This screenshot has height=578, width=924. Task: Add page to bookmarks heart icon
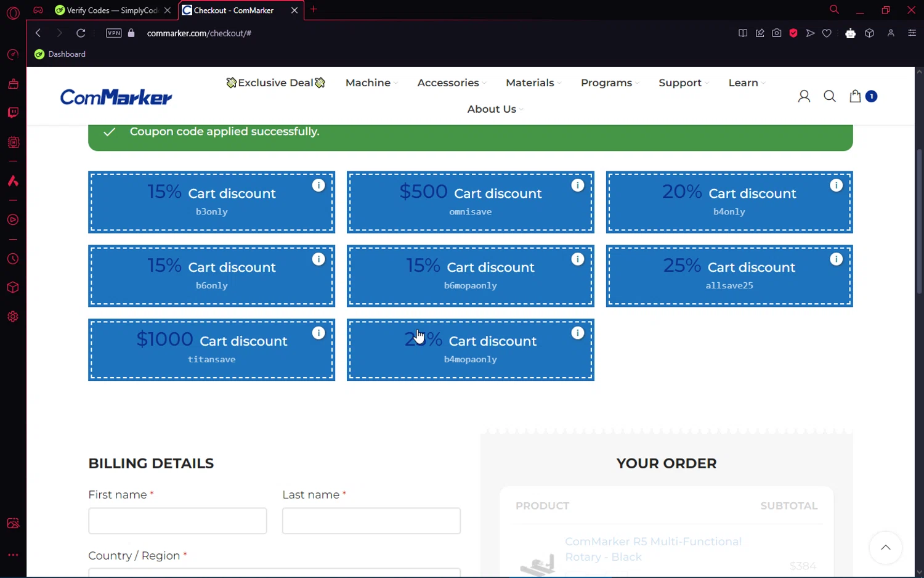click(827, 33)
